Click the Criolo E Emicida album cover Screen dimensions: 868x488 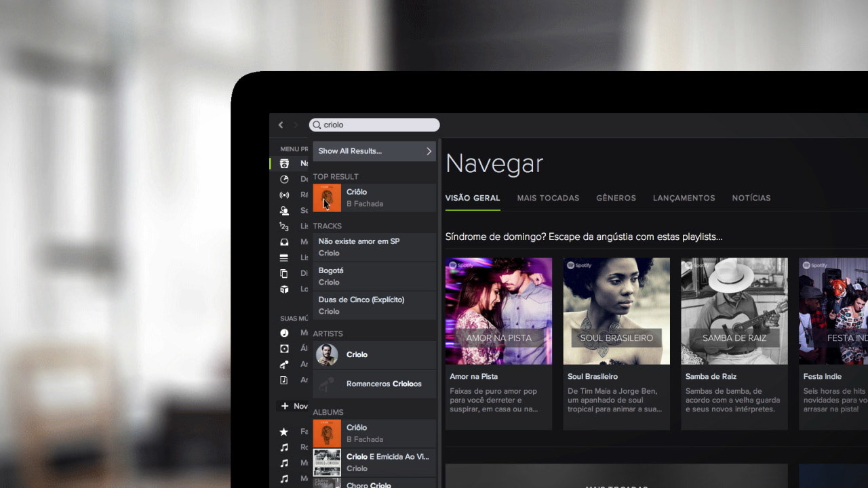(327, 462)
